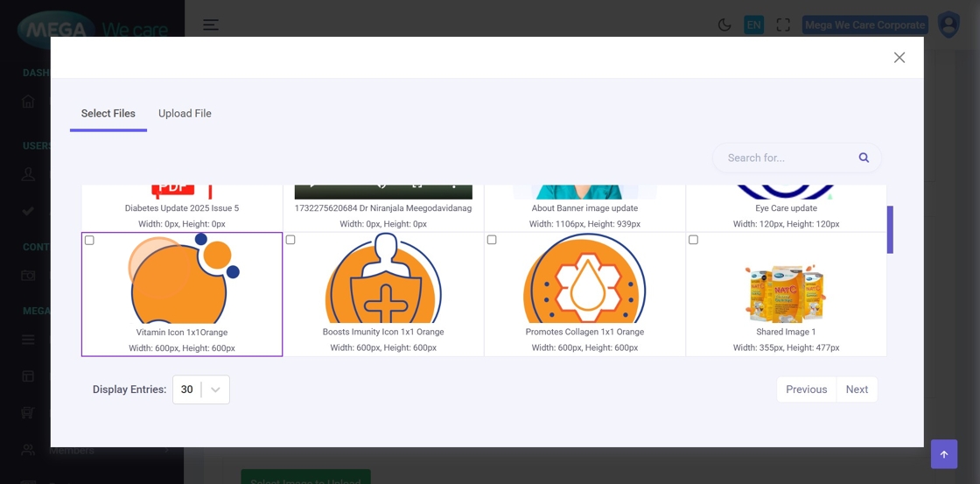Click the search magnifier icon
This screenshot has height=484, width=980.
[x=864, y=158]
